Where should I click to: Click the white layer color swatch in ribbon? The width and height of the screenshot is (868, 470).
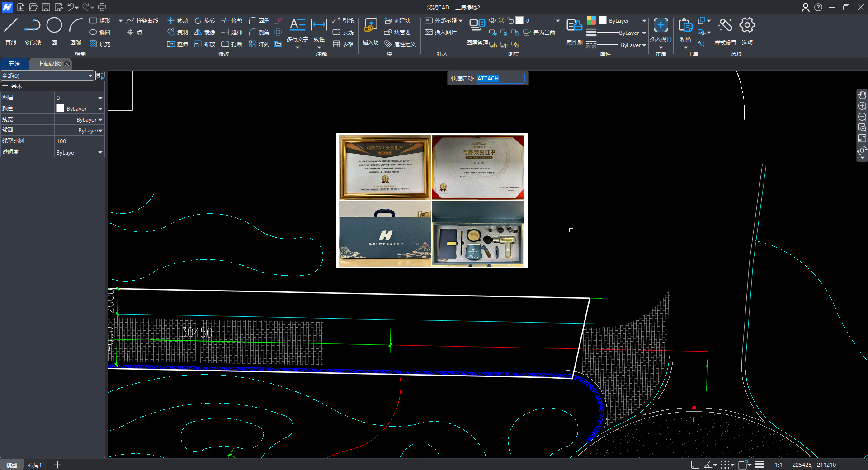point(519,20)
